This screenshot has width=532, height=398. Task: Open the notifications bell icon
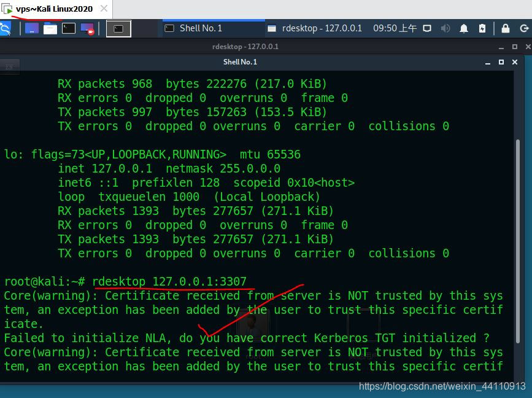[464, 28]
